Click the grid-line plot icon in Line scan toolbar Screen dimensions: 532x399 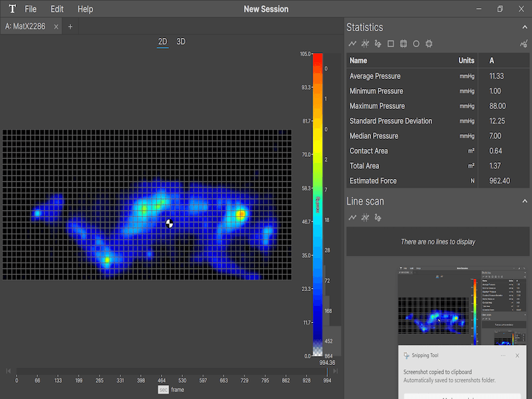(365, 217)
